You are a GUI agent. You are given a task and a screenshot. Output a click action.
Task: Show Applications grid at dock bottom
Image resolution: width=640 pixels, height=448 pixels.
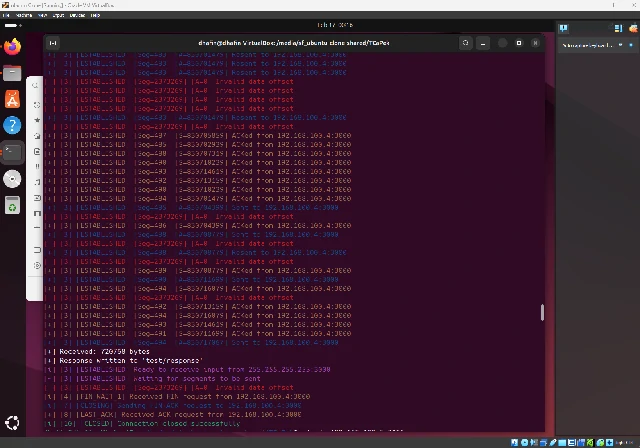tap(12, 423)
